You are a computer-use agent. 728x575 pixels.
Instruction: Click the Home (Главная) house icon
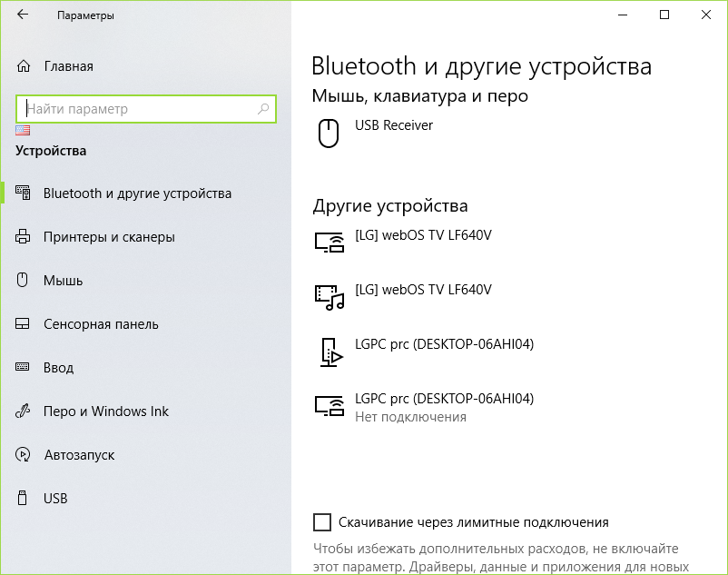24,66
